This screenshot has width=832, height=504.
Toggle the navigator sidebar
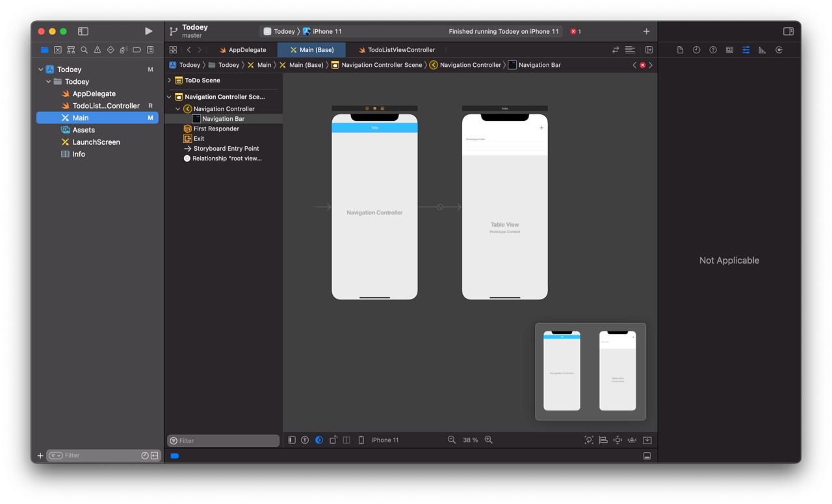point(83,31)
